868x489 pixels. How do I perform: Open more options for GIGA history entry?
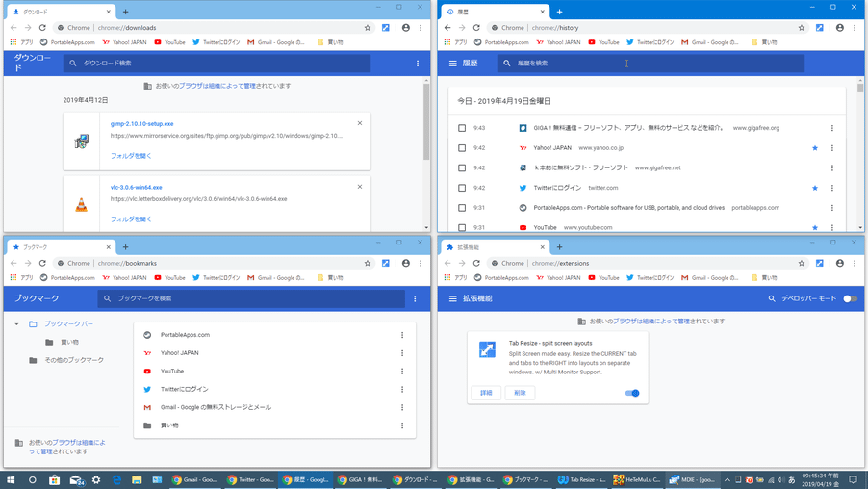[832, 128]
